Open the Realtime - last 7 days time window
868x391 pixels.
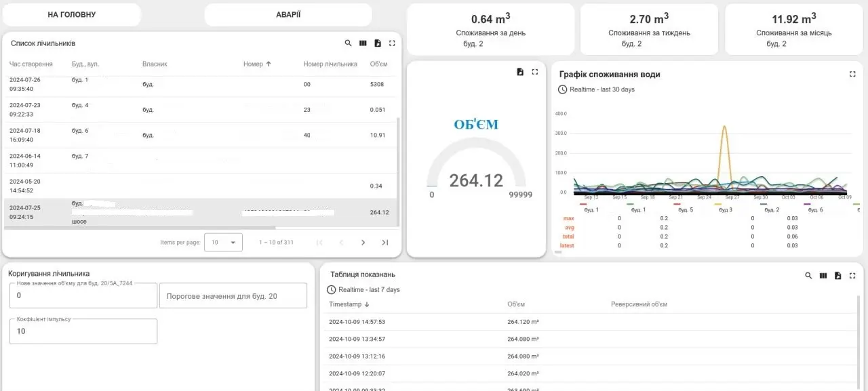(x=364, y=290)
